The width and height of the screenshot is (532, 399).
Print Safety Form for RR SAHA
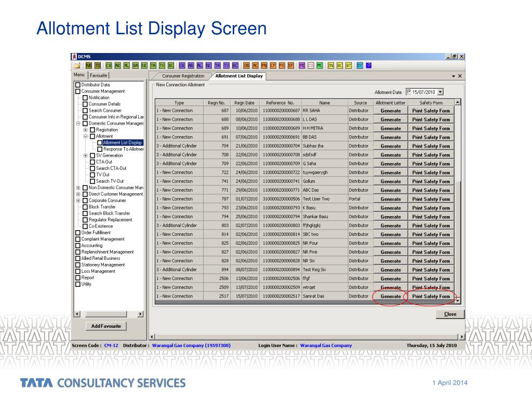tap(431, 111)
